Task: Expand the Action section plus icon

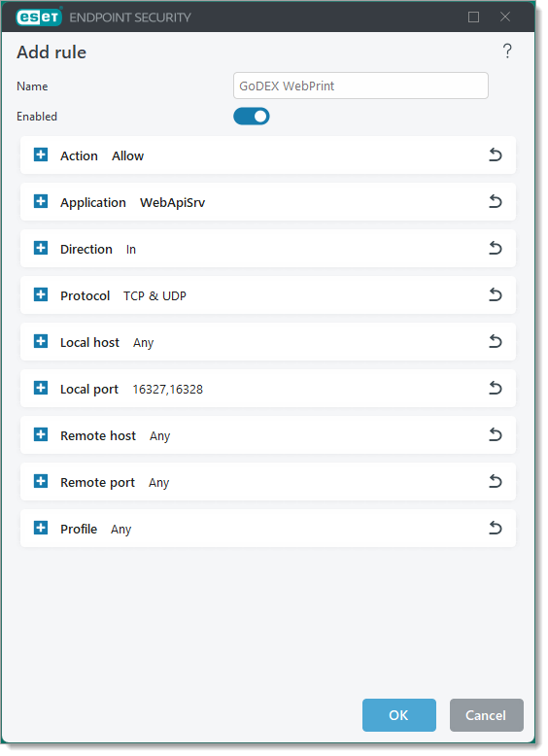Action: [x=41, y=155]
